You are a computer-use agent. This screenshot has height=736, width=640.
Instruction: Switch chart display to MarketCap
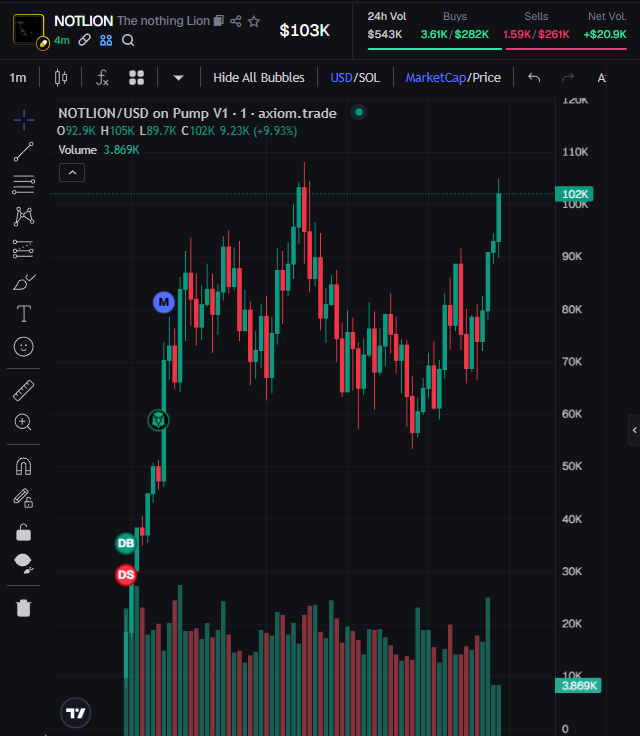coord(436,77)
